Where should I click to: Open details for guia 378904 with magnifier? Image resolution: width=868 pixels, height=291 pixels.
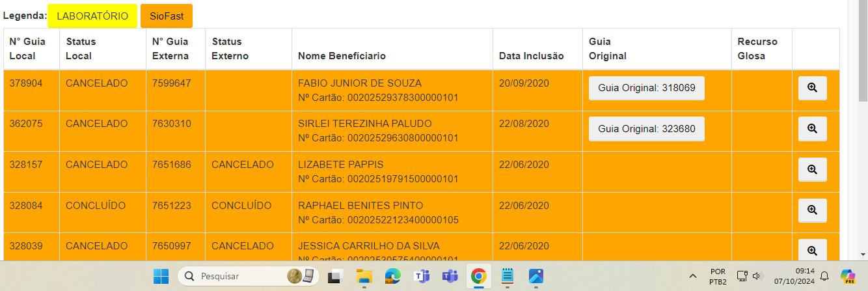812,88
